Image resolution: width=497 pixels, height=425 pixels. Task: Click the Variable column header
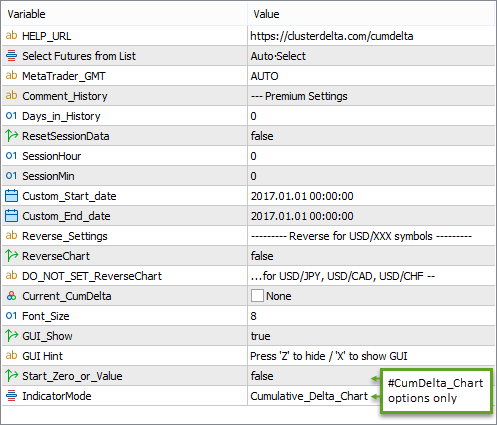click(124, 14)
